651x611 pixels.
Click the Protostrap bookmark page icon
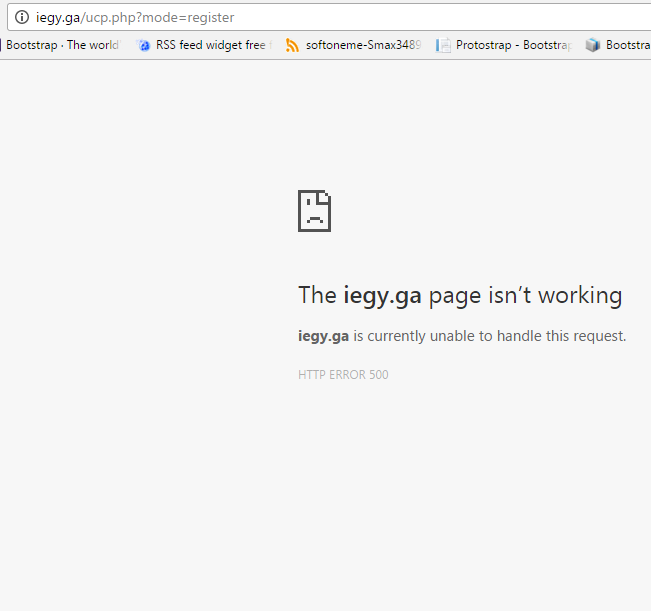[x=444, y=45]
